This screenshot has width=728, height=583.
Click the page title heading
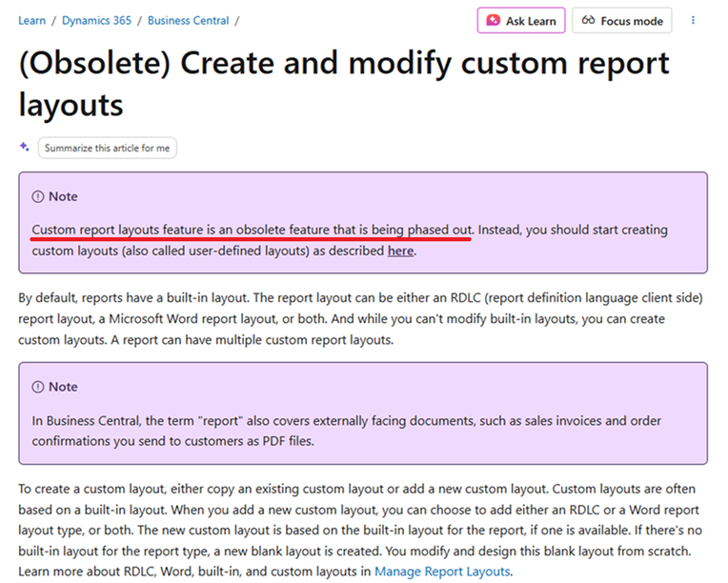tap(344, 84)
